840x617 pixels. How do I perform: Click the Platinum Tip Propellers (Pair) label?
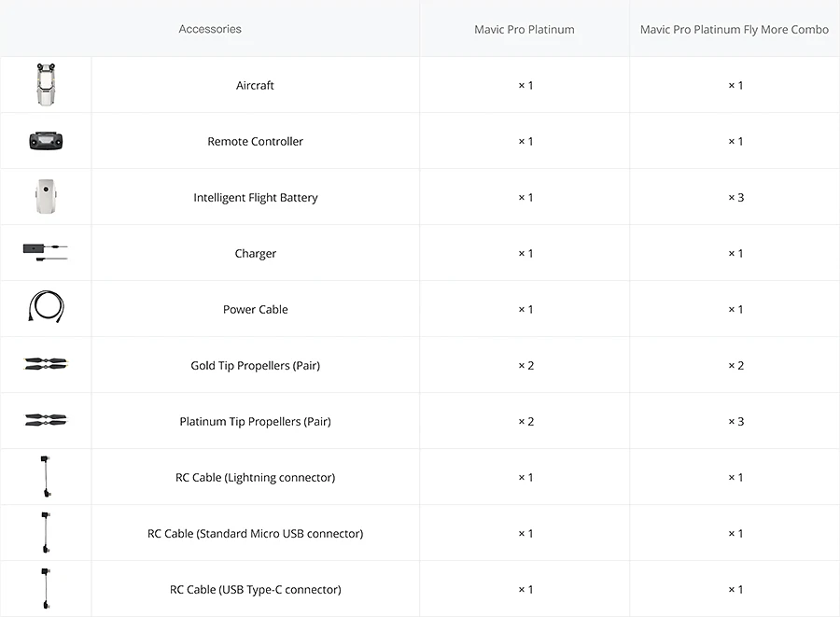pos(256,422)
